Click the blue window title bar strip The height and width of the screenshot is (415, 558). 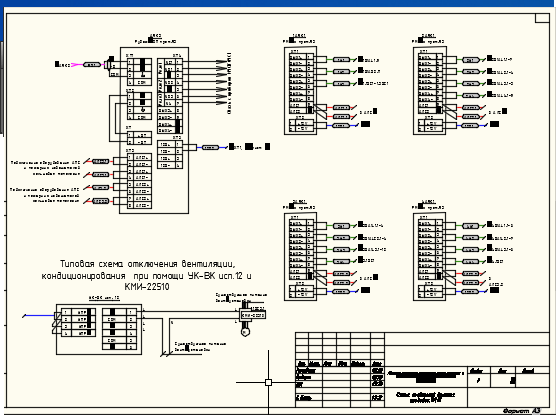(x=279, y=3)
